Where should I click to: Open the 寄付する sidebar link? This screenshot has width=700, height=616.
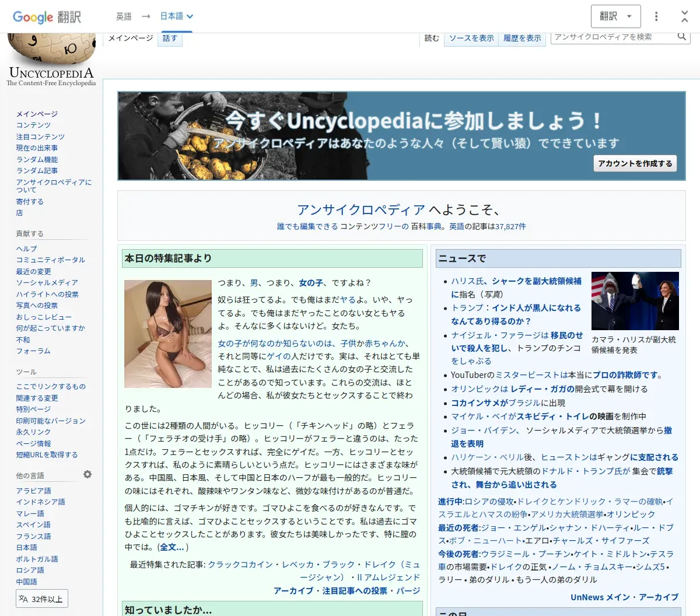[x=30, y=201]
